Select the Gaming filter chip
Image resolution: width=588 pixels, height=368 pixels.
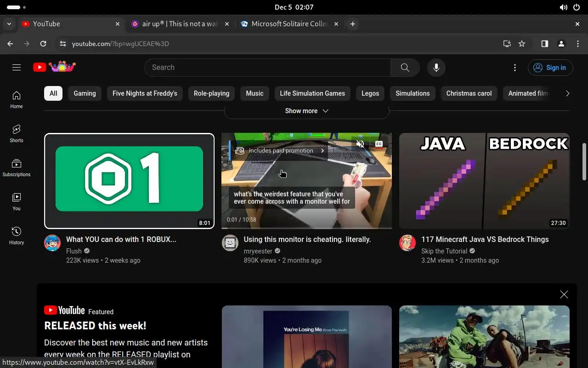click(x=85, y=93)
